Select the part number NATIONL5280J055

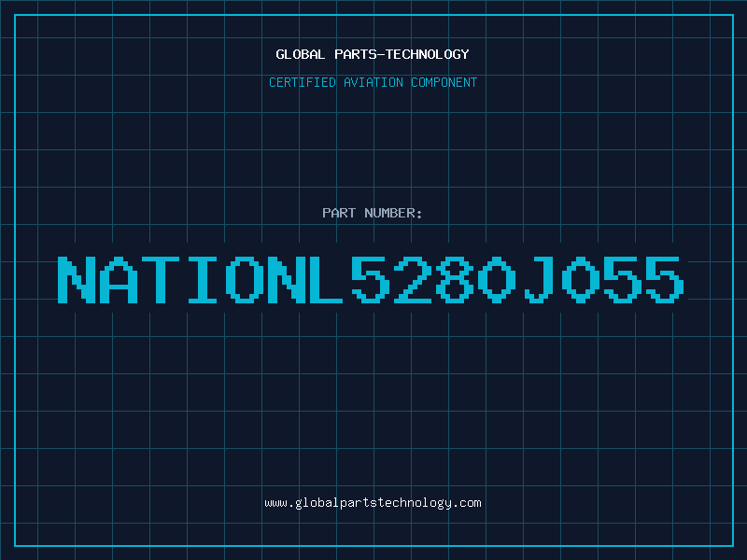pyautogui.click(x=371, y=279)
